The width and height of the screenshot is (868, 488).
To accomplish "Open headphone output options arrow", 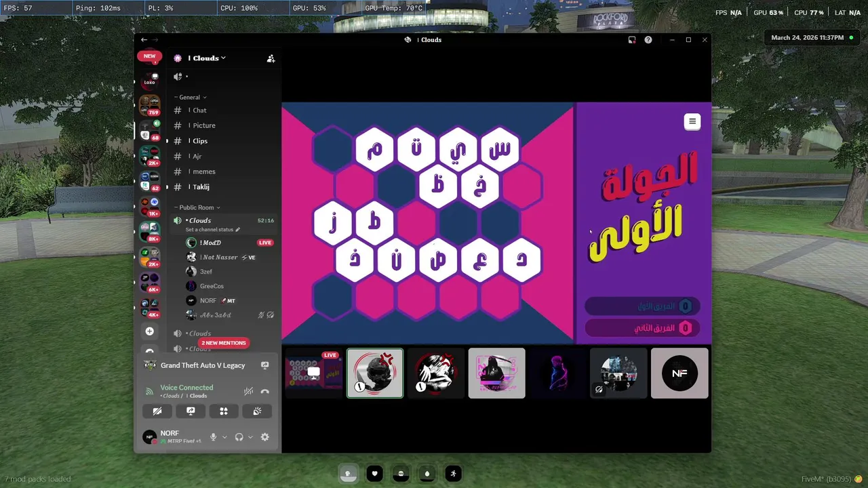I will coord(250,437).
